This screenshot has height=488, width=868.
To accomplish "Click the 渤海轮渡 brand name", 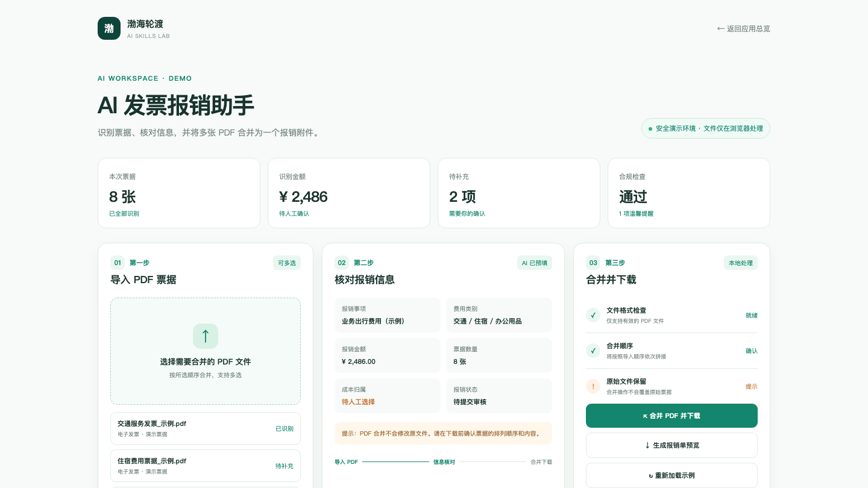I will click(145, 24).
